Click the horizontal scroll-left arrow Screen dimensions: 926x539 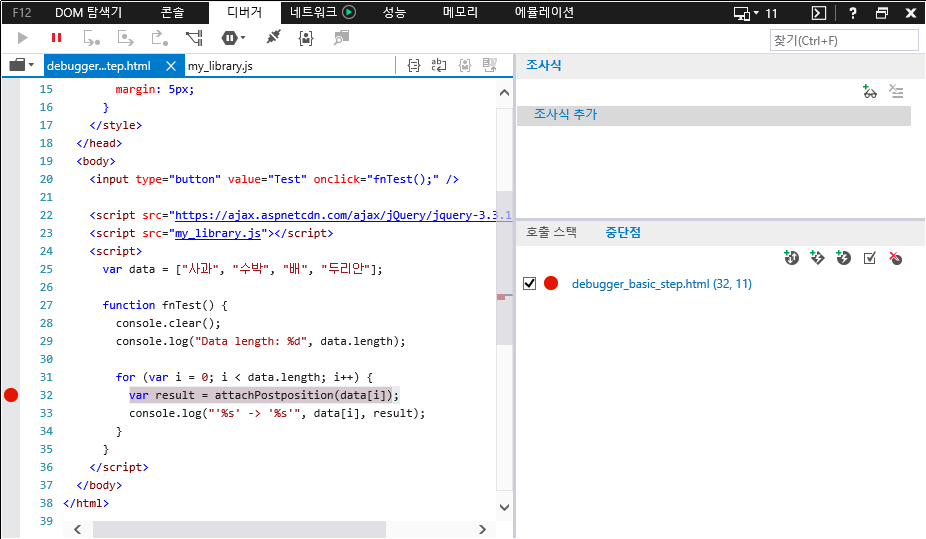click(x=77, y=530)
